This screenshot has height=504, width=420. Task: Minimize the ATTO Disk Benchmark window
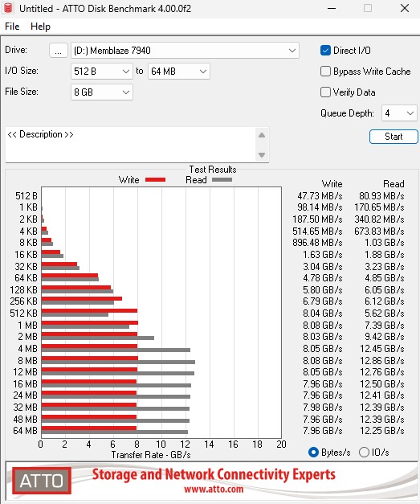coord(332,8)
